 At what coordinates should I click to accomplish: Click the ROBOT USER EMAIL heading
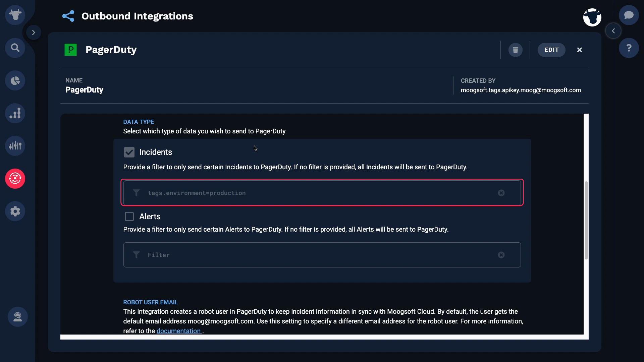pos(150,302)
